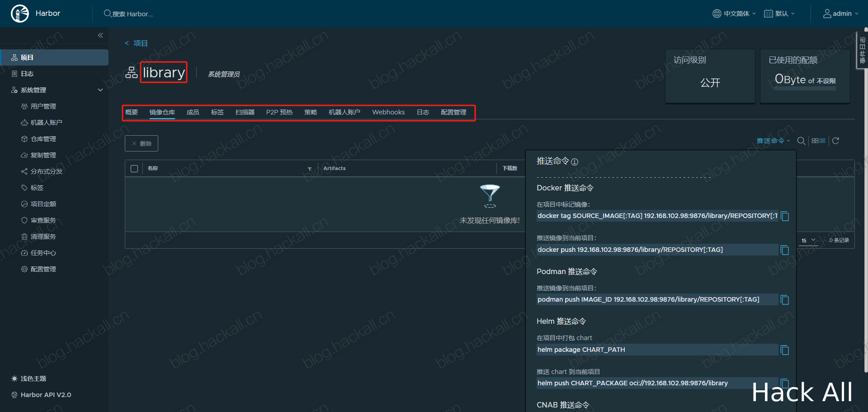Click the helm push CHART_PACKAGE command field
Image resolution: width=868 pixels, height=412 pixels.
tap(657, 384)
